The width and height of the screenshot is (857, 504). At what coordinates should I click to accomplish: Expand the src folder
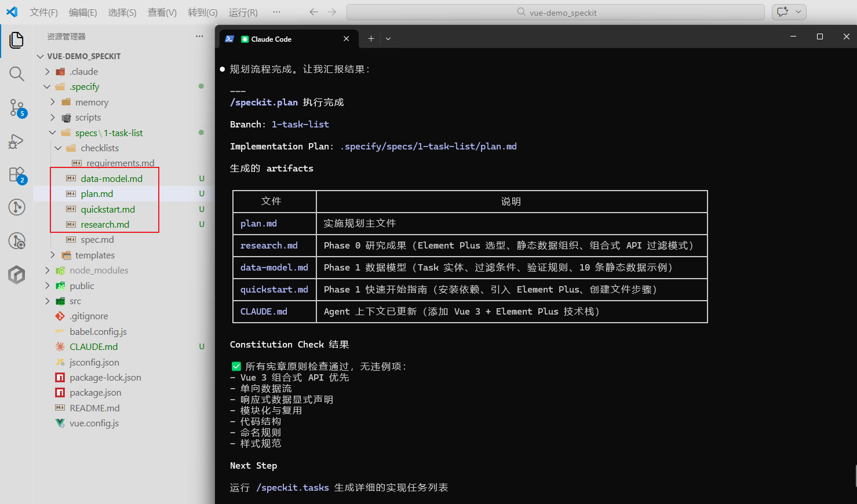(48, 301)
